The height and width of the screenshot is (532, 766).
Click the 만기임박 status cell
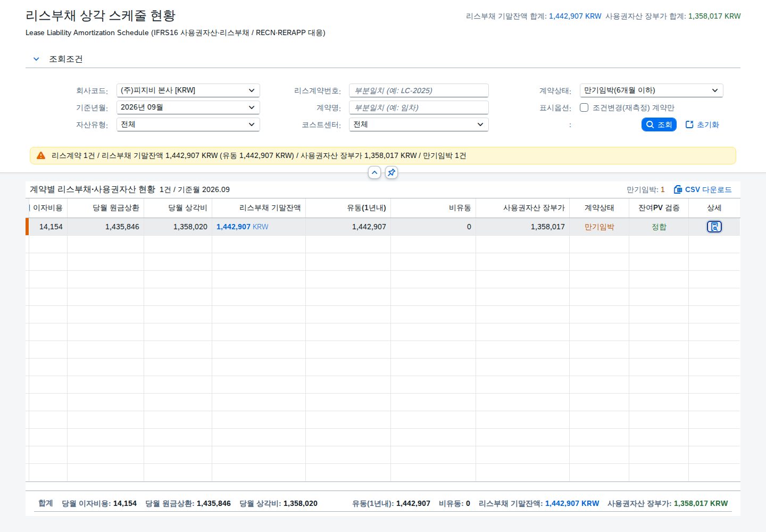pyautogui.click(x=600, y=227)
